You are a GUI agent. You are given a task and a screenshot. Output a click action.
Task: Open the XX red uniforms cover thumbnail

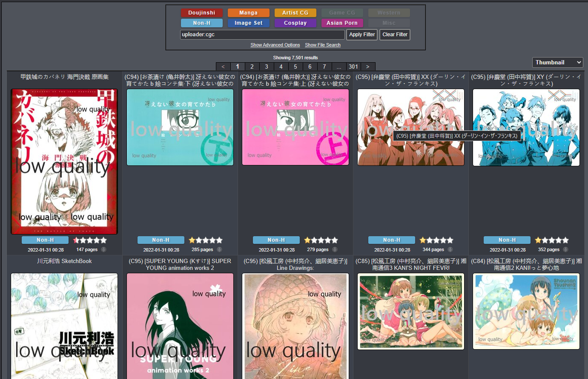click(411, 127)
